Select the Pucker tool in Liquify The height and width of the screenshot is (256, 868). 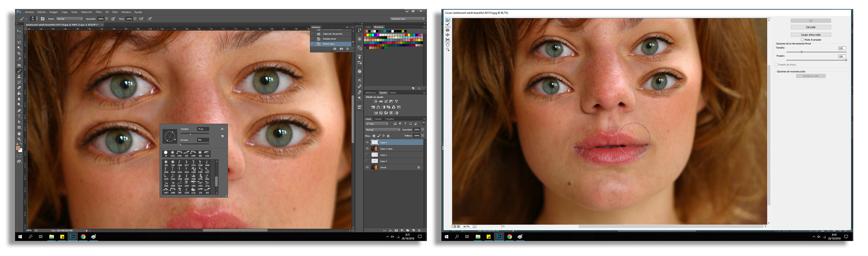point(448,30)
